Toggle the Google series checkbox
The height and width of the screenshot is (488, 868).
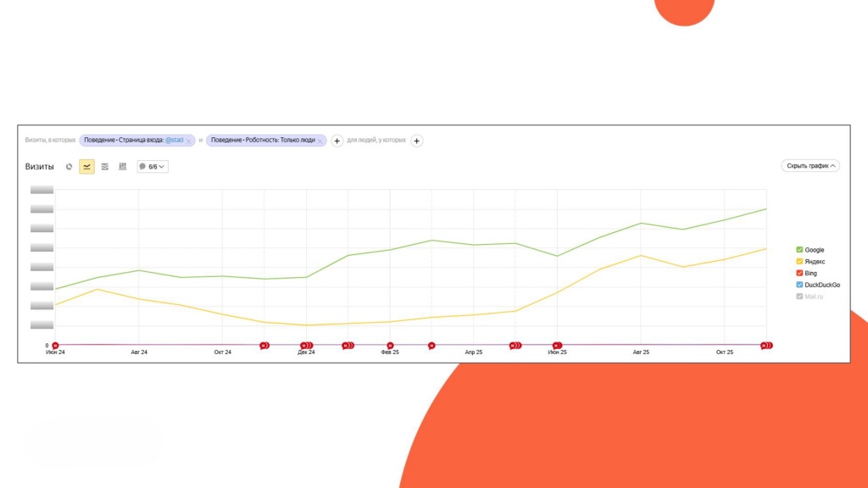(799, 250)
